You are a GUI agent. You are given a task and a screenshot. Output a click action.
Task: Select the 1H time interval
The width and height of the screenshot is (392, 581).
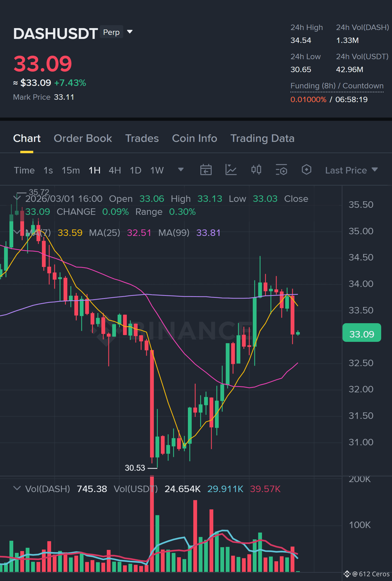tap(94, 171)
